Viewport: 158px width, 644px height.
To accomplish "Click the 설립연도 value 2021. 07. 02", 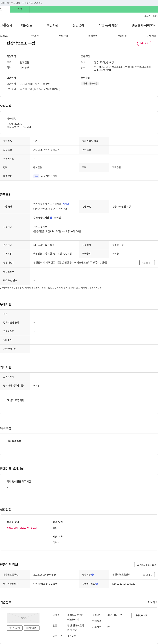I will [x=114, y=615].
